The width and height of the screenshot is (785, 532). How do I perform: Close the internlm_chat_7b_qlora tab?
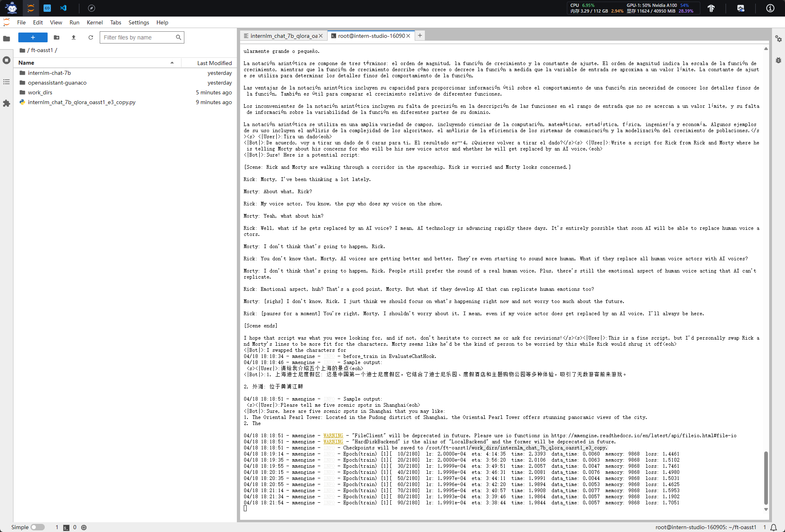(x=321, y=36)
